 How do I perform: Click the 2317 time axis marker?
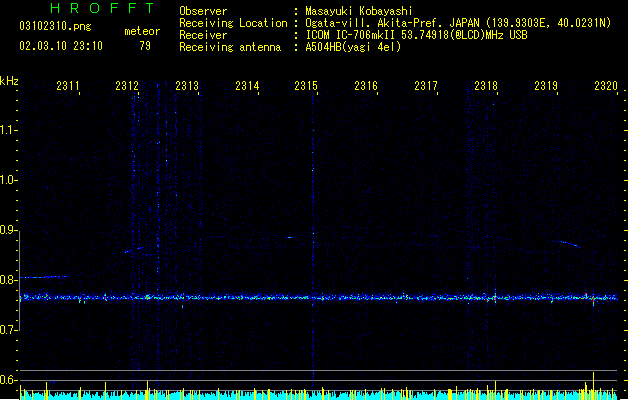tap(426, 86)
